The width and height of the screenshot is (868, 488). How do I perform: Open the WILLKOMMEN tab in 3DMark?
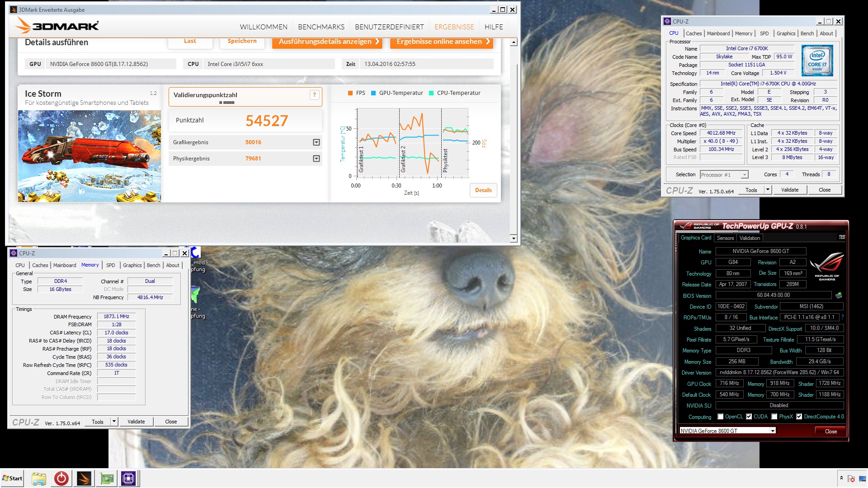coord(264,27)
